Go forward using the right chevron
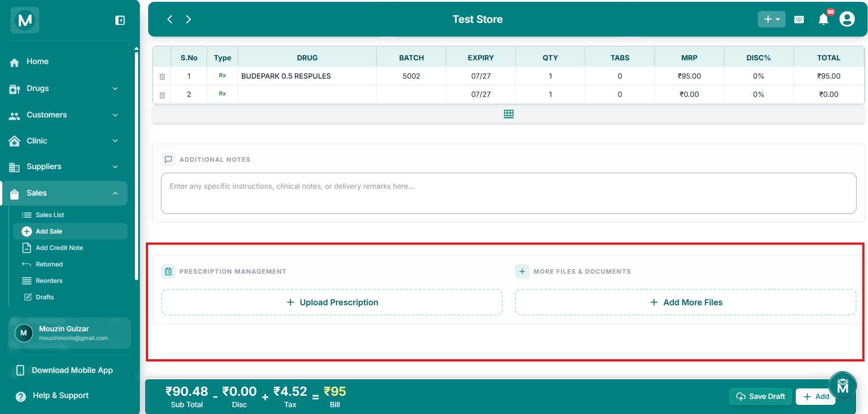Image resolution: width=868 pixels, height=414 pixels. (188, 19)
